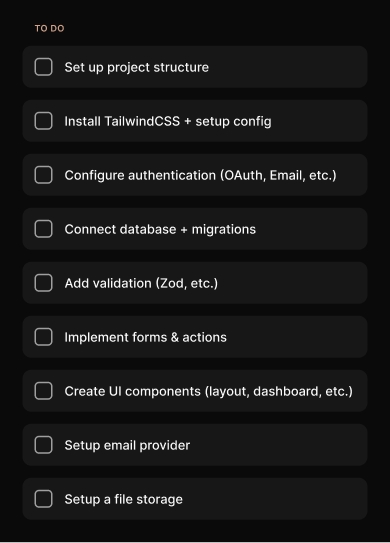Click empty area of the 'Setup email provider' card

pyautogui.click(x=277, y=445)
